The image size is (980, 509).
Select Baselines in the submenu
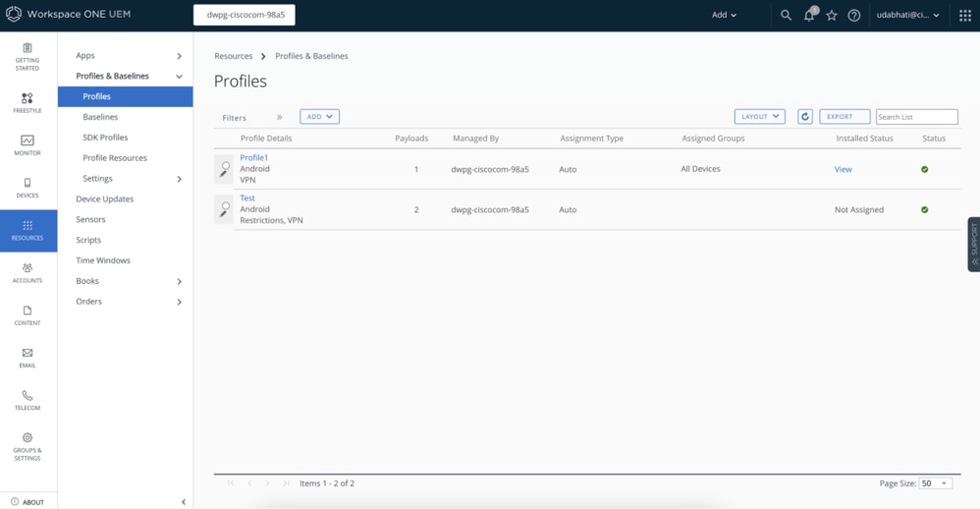(100, 117)
